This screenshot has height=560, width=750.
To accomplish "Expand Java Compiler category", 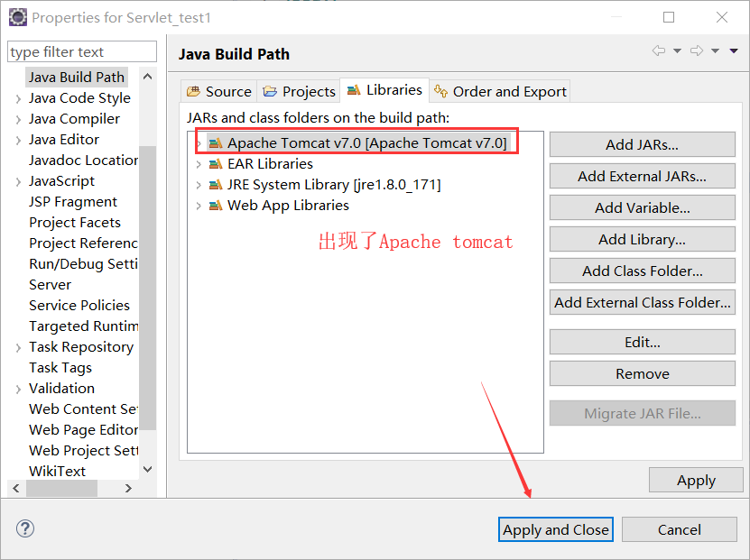I will click(18, 119).
